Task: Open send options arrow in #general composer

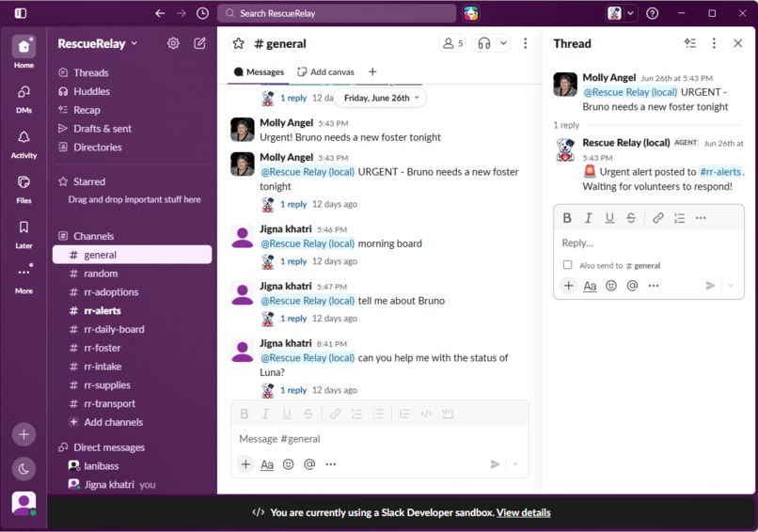Action: (515, 464)
